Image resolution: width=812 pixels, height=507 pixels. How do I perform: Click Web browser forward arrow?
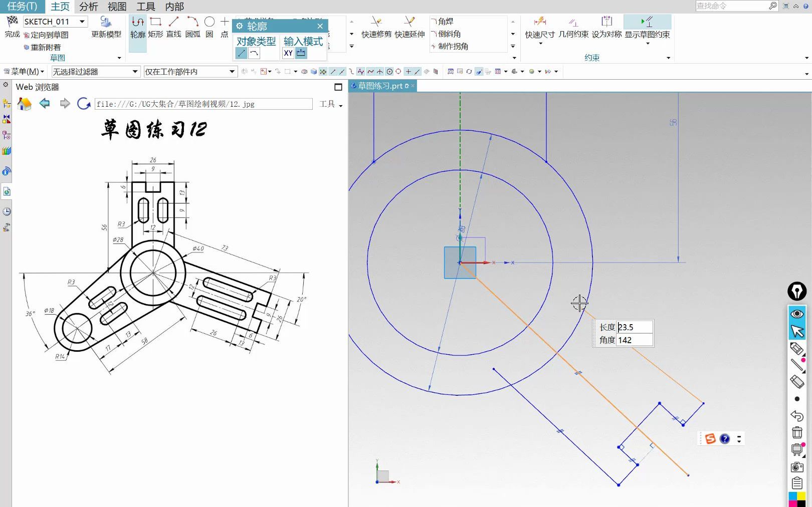click(x=65, y=104)
